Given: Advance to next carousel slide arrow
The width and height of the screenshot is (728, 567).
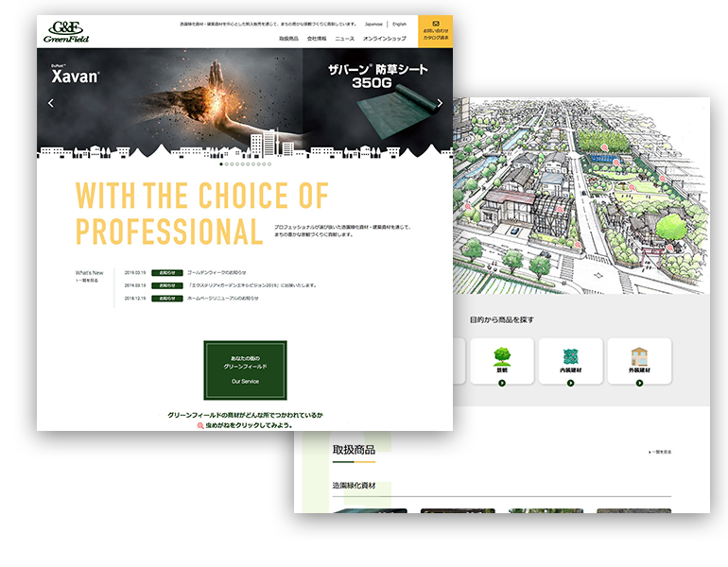Looking at the screenshot, I should tap(440, 103).
